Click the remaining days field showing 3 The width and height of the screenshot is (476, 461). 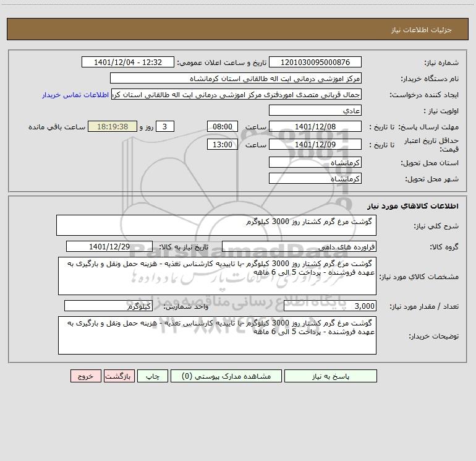[x=165, y=126]
